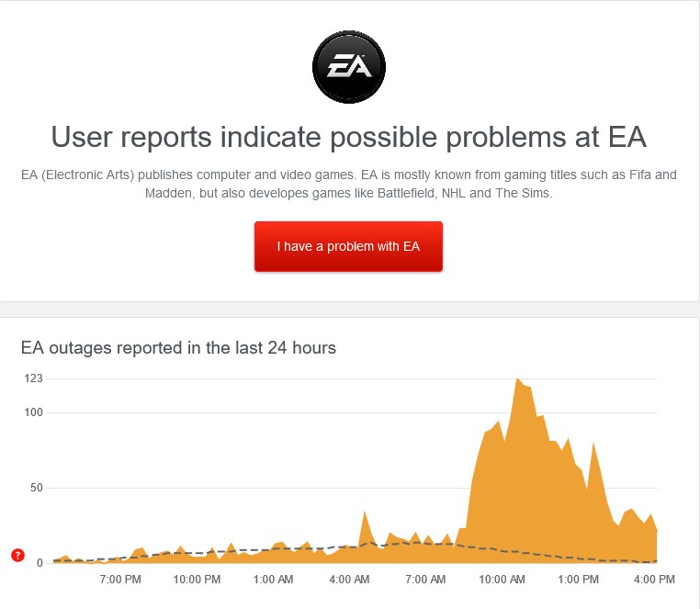700x609 pixels.
Task: Click the 1:00 PM time axis label
Action: pos(579,580)
